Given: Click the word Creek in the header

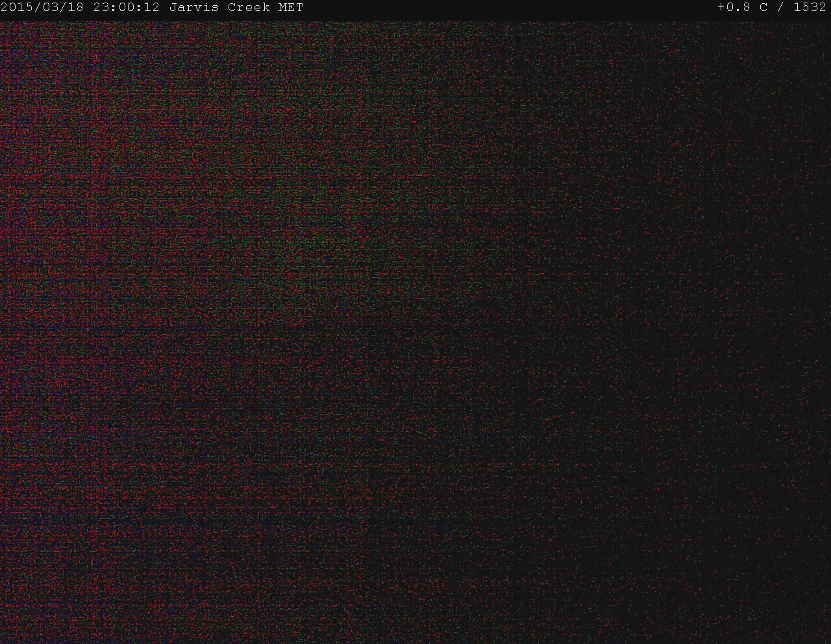Looking at the screenshot, I should click(249, 8).
